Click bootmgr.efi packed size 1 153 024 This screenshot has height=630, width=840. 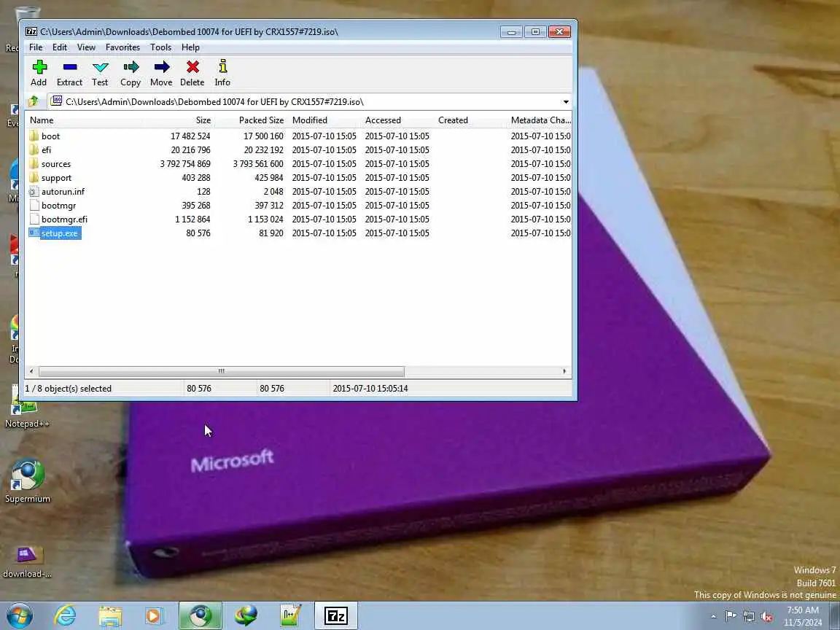click(265, 219)
